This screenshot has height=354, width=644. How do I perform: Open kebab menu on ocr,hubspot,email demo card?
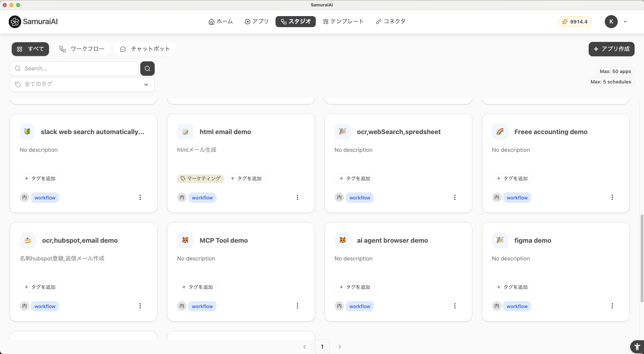tap(140, 306)
